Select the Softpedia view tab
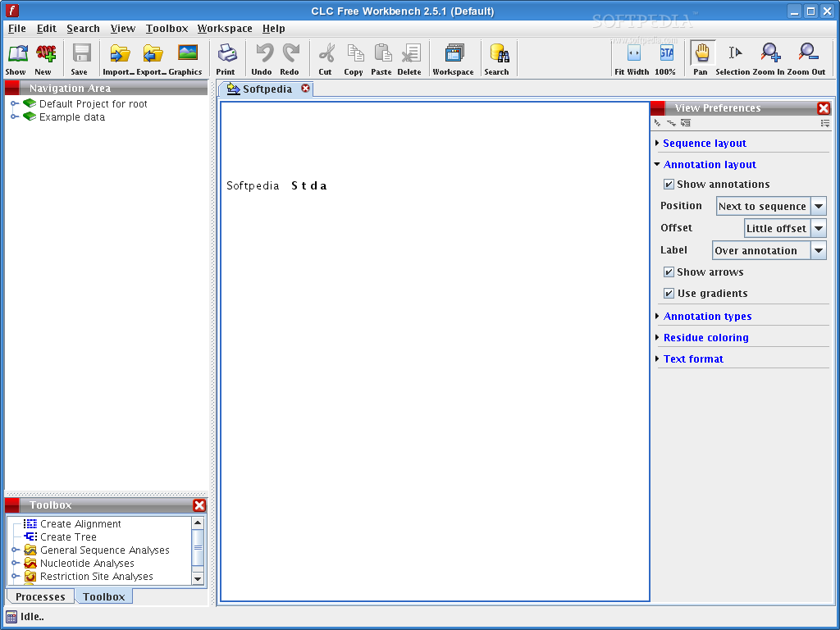Screen dimensions: 840x630 (267, 89)
